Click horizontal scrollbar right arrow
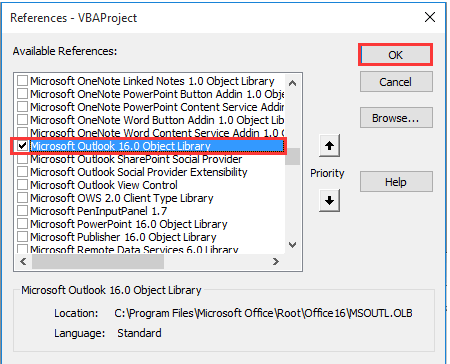The image size is (450, 364). tap(276, 261)
